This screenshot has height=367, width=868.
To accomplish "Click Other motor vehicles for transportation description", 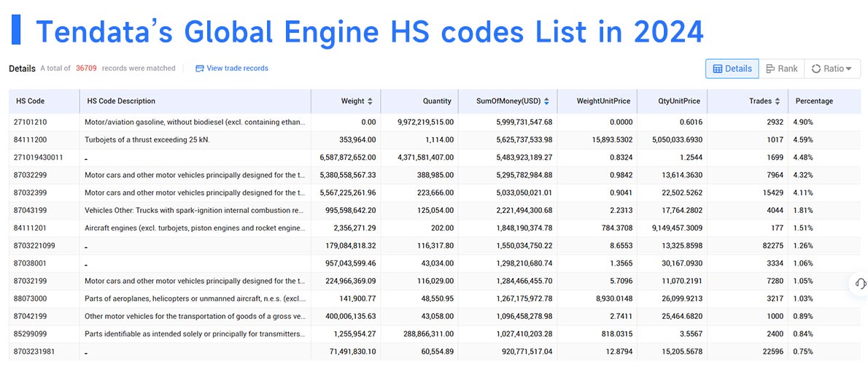I will click(x=195, y=316).
